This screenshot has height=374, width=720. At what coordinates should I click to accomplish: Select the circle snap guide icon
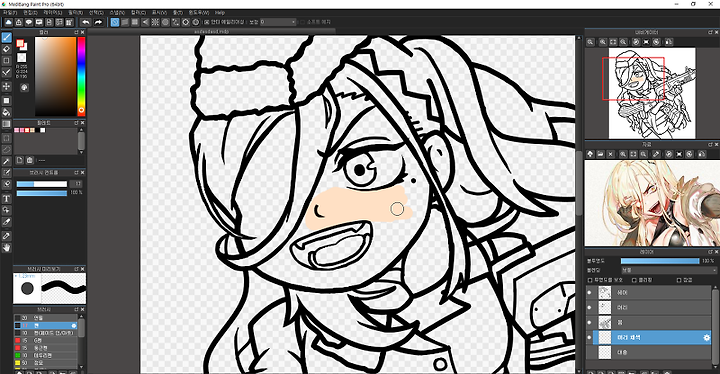pos(166,22)
